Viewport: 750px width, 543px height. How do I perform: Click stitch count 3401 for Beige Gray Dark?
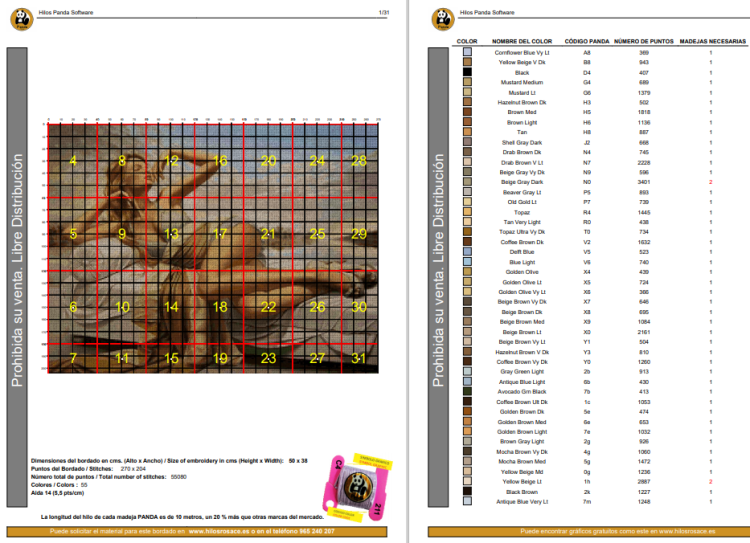tap(644, 182)
